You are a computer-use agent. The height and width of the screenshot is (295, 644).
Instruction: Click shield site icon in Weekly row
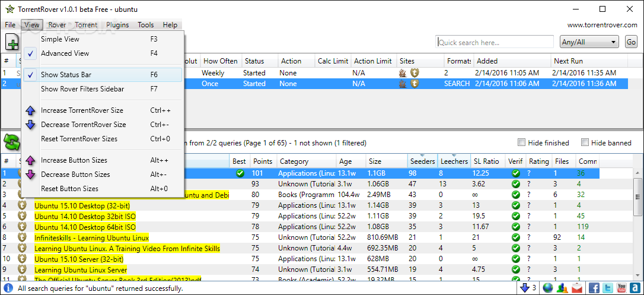coord(415,73)
